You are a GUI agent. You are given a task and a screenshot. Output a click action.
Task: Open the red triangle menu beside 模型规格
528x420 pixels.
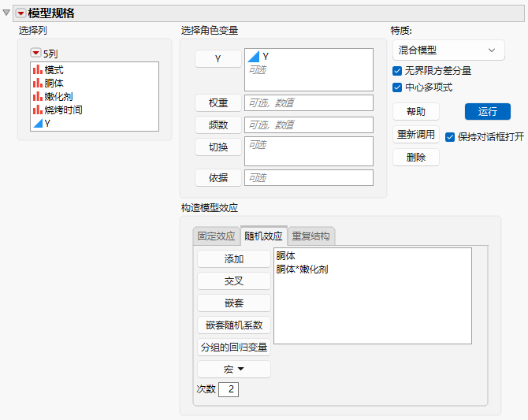[20, 13]
